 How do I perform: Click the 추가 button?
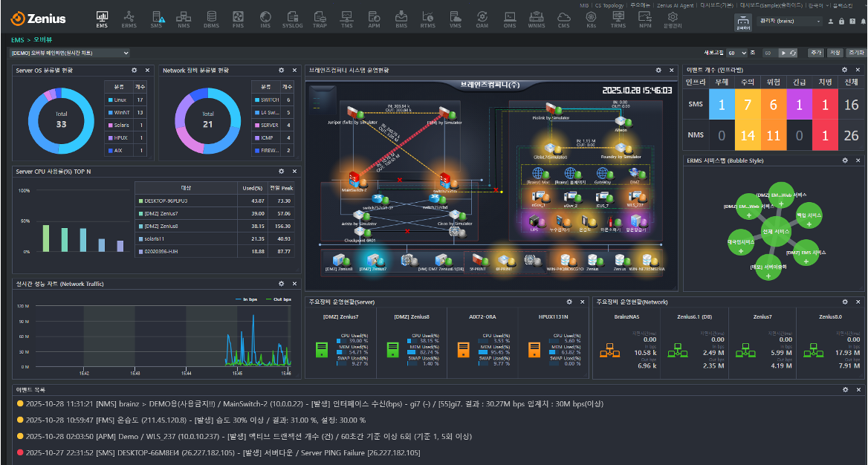pos(815,53)
